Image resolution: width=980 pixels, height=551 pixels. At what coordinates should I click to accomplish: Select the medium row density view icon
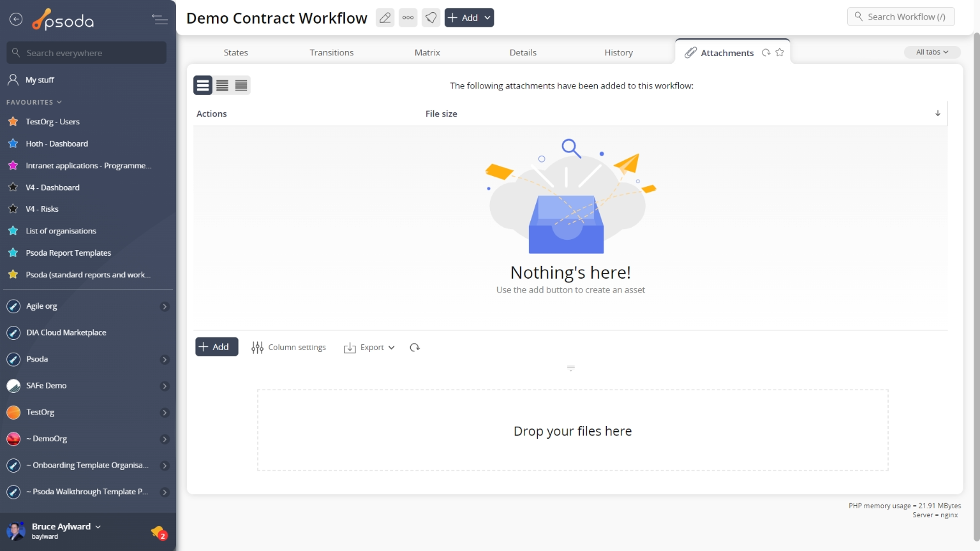(222, 85)
